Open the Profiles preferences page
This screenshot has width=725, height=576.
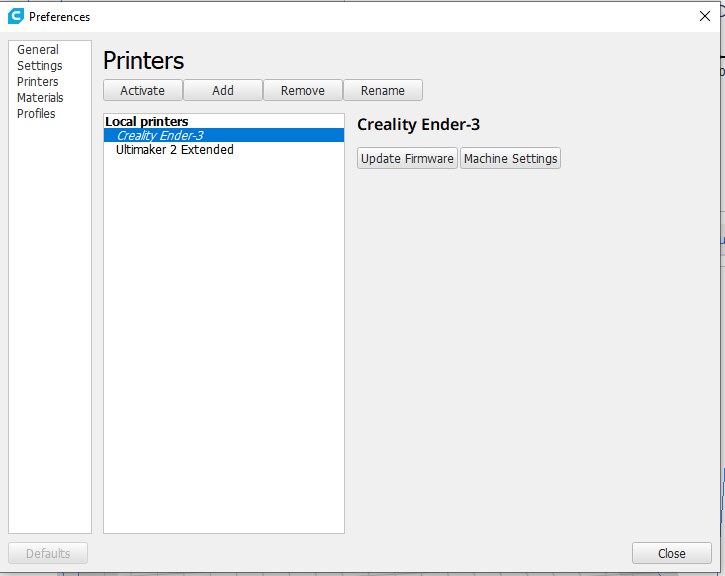coord(36,113)
